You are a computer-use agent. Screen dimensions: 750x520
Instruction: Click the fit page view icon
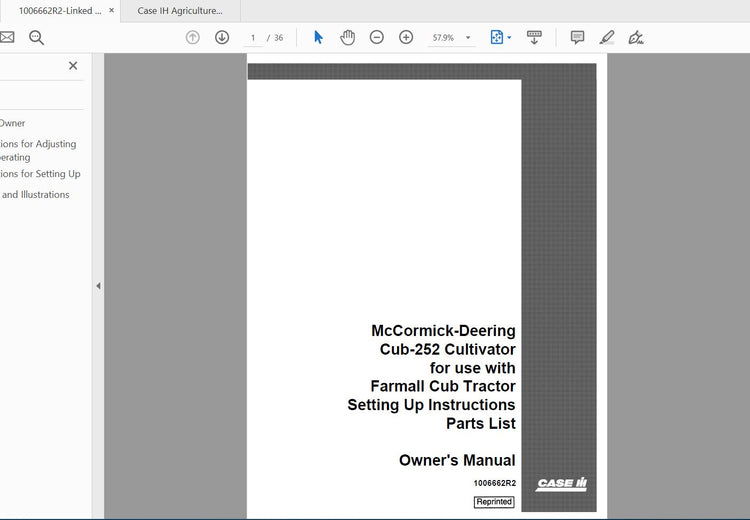click(497, 37)
